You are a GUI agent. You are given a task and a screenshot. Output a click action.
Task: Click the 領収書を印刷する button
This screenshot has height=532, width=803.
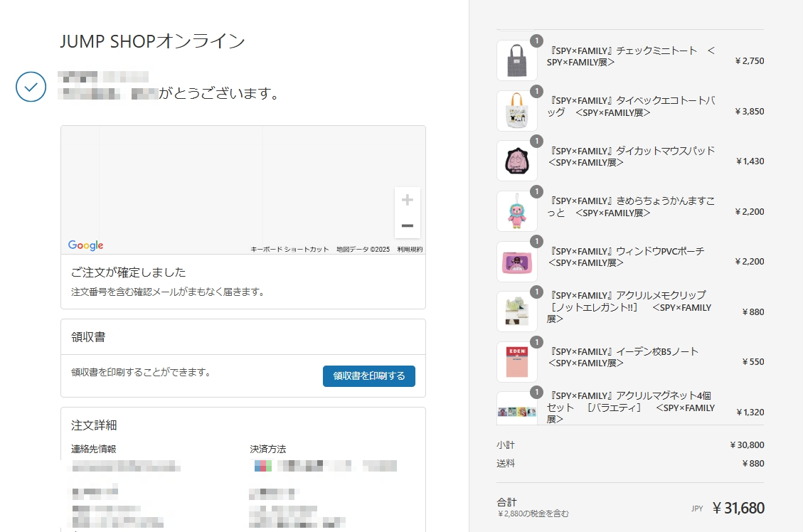(368, 376)
